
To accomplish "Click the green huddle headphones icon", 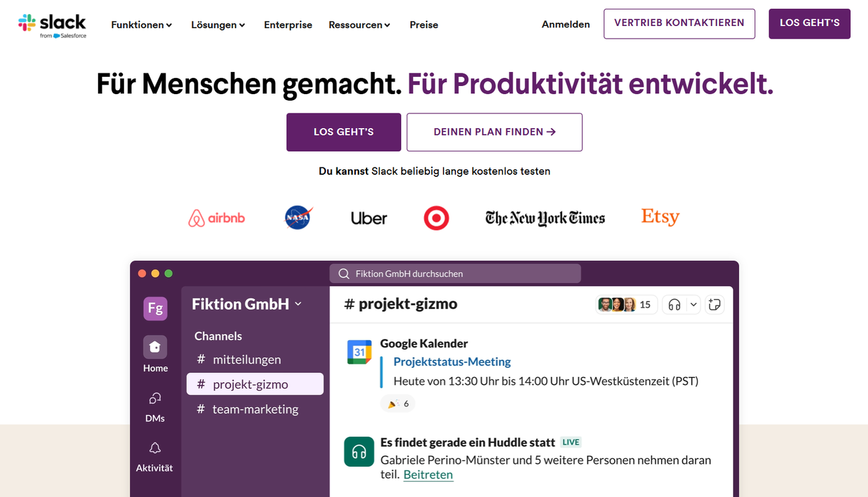I will (359, 452).
